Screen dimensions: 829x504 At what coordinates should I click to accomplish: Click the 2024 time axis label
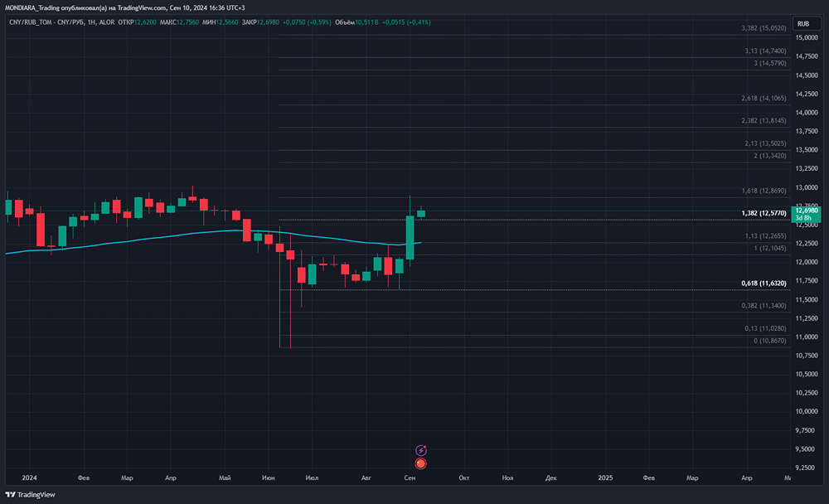29,477
